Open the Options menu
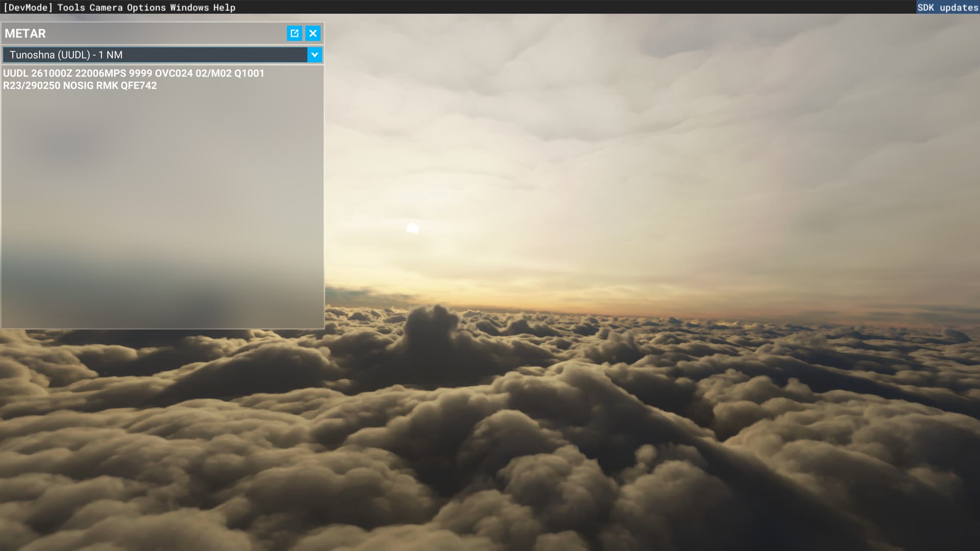This screenshot has height=551, width=980. [x=146, y=7]
